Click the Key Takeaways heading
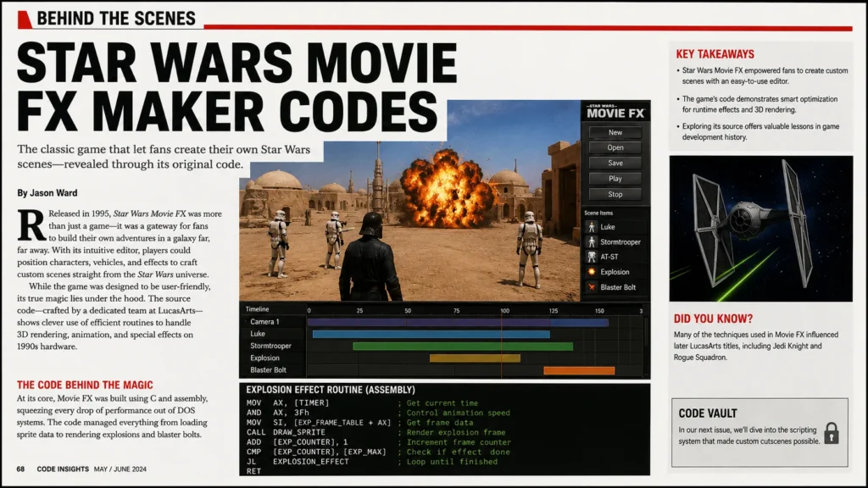868x488 pixels. 715,54
